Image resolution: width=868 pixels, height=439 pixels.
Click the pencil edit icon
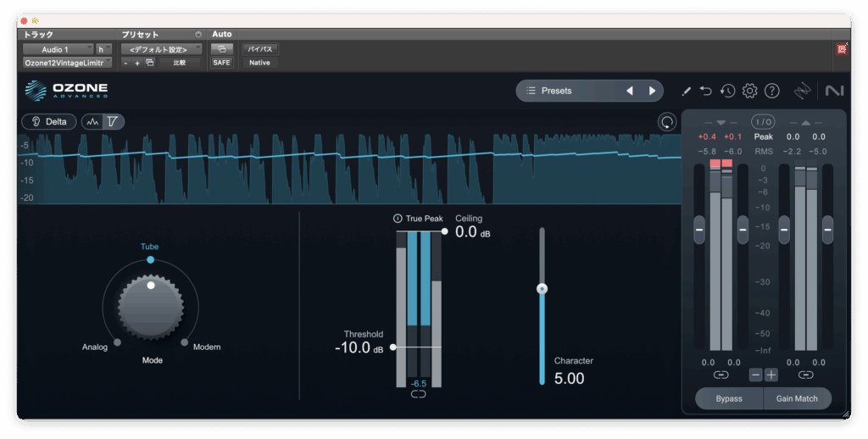pos(687,91)
